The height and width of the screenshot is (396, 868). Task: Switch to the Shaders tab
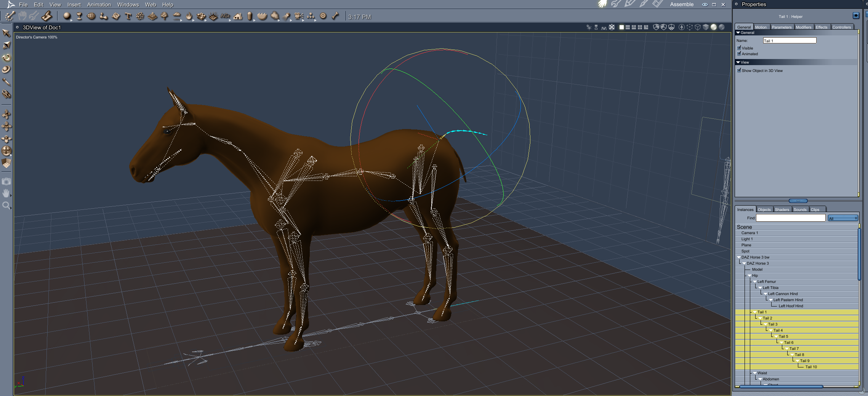(x=782, y=209)
